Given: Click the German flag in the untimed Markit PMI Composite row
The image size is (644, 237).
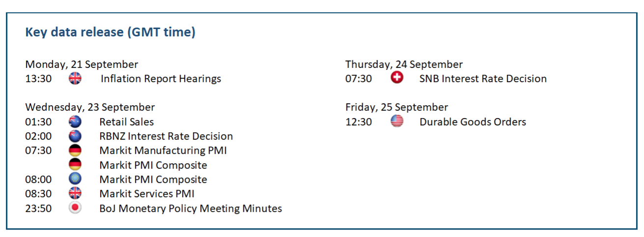Looking at the screenshot, I should (x=75, y=165).
